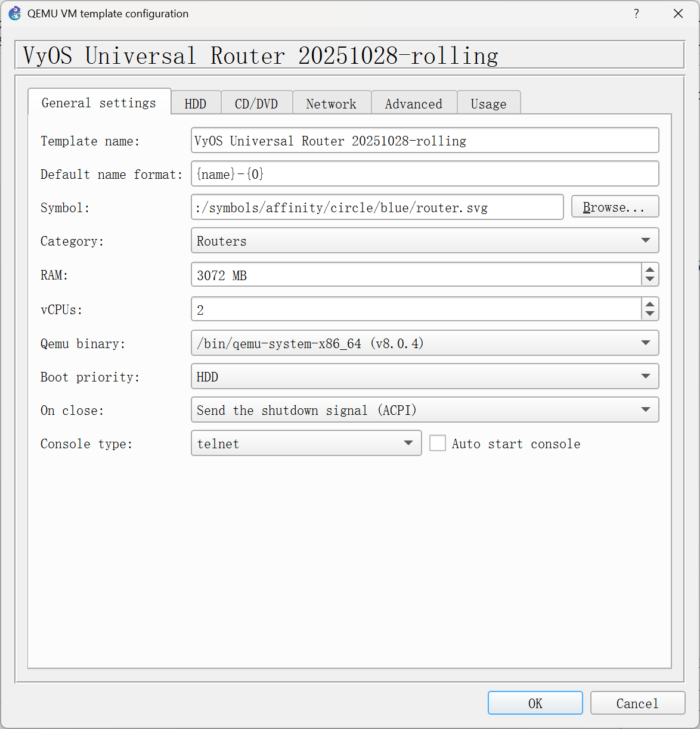This screenshot has height=729, width=700.
Task: Open the On close action dropdown
Action: [x=425, y=410]
